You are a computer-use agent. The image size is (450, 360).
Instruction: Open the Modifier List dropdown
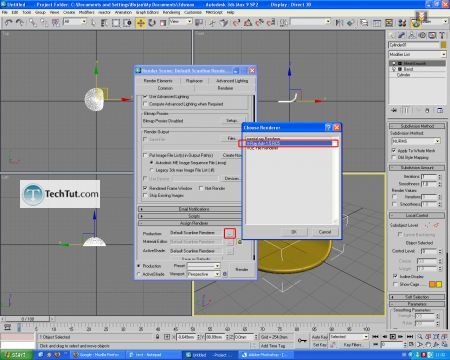coord(417,54)
